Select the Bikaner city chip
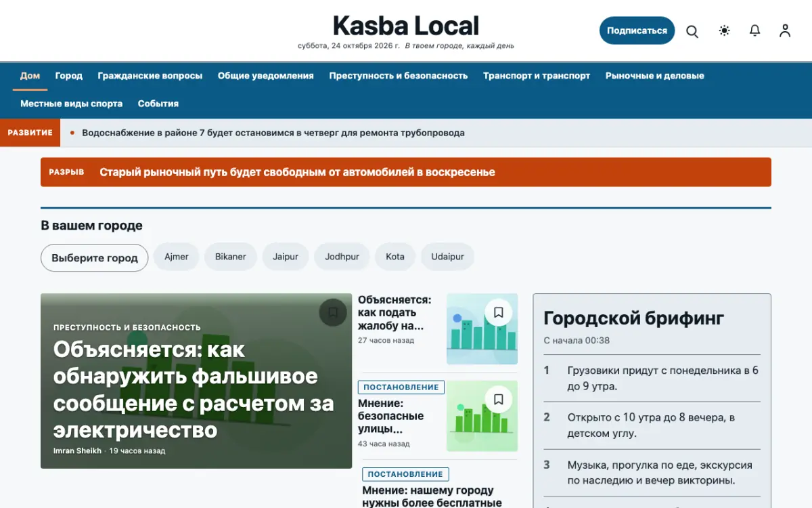 click(x=231, y=257)
